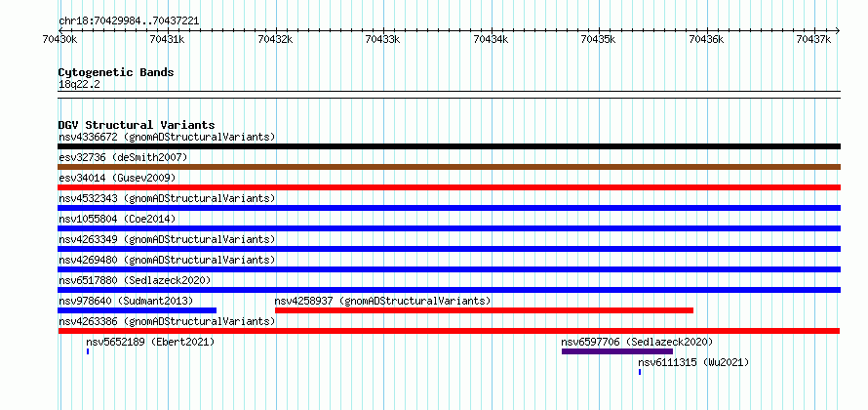Click the Cytogenetic Bands track title
The height and width of the screenshot is (410, 868).
point(116,72)
